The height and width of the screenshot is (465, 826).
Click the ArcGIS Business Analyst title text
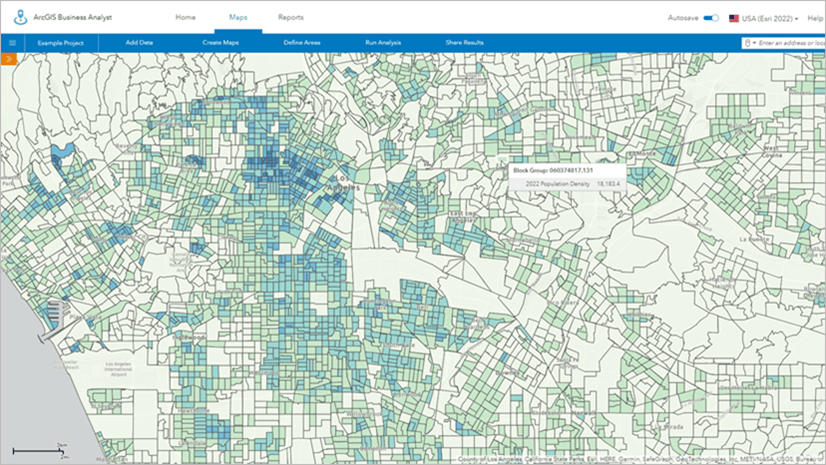pos(72,17)
